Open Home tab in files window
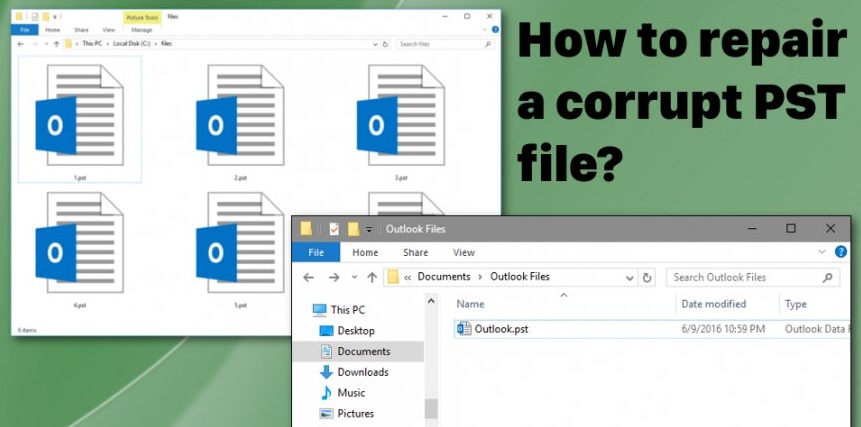The image size is (861, 427). pos(53,30)
